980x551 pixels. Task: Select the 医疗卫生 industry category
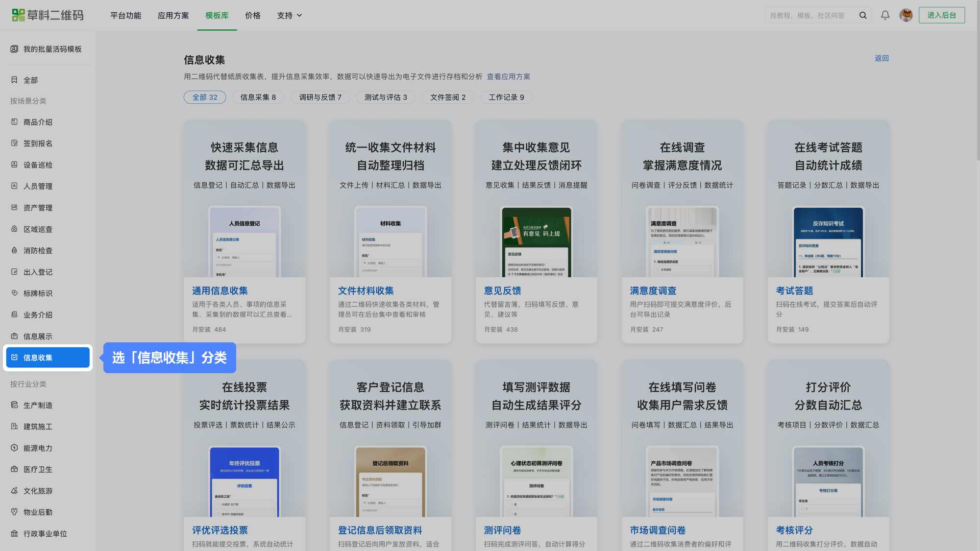point(38,469)
